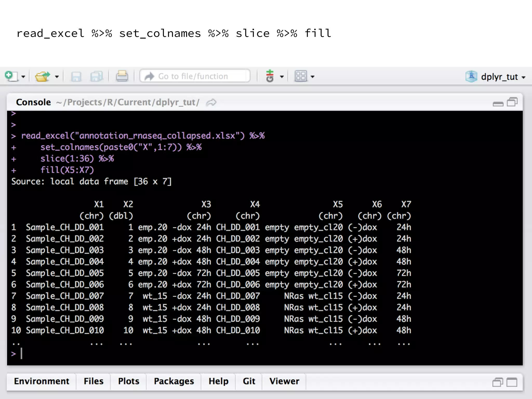The height and width of the screenshot is (399, 532).
Task: Click the set_colnames(paste0("X",1:7)) line
Action: point(121,147)
